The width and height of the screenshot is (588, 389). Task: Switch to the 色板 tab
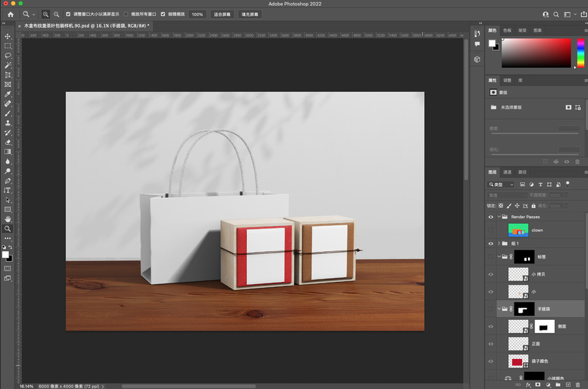(x=508, y=31)
